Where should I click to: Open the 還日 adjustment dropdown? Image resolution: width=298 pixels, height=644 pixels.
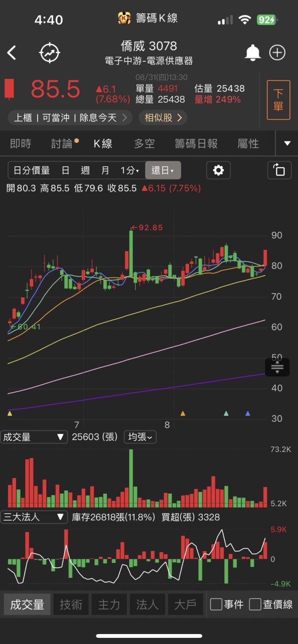click(x=163, y=170)
